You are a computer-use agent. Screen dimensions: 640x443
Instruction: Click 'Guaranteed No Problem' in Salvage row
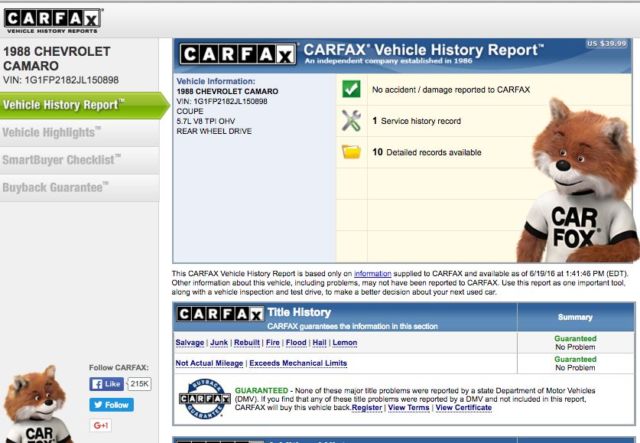(575, 343)
